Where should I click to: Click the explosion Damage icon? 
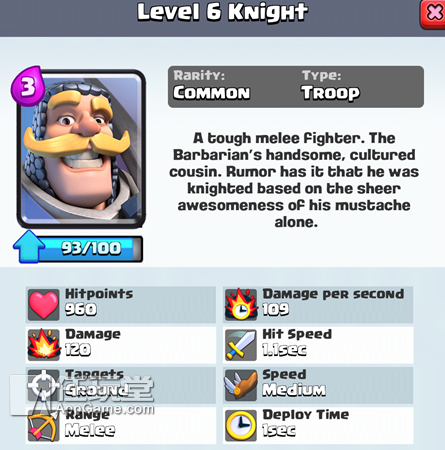tap(44, 345)
